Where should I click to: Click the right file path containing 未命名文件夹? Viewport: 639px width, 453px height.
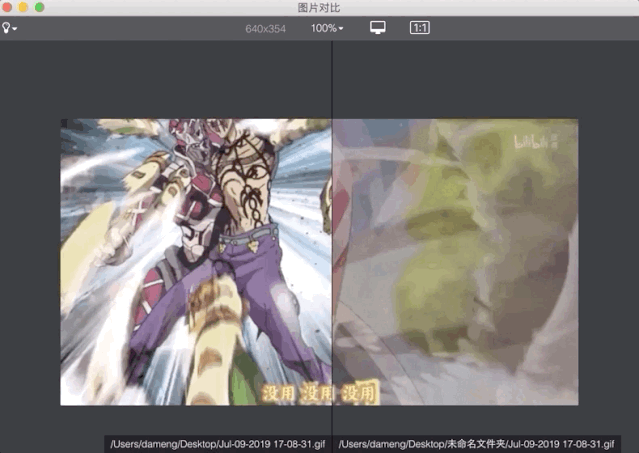point(476,444)
